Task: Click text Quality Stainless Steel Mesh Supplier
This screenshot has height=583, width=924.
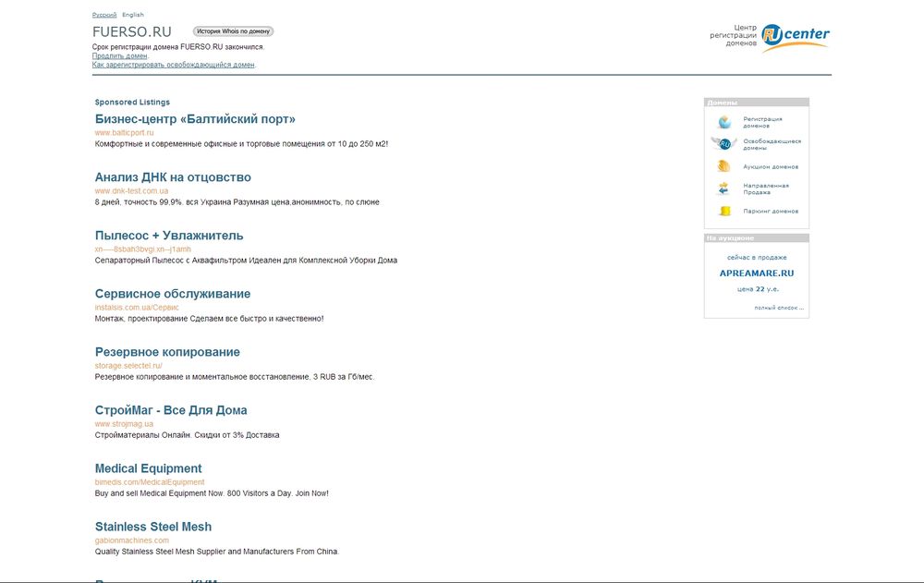Action: pos(217,552)
